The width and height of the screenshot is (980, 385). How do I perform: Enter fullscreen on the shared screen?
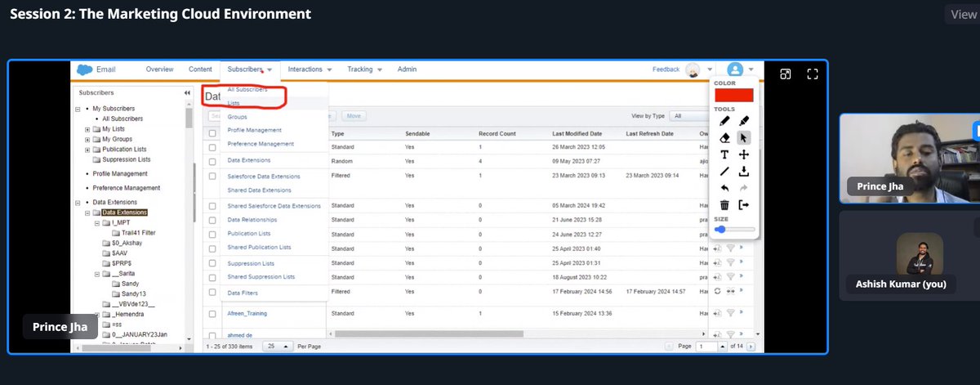tap(813, 74)
